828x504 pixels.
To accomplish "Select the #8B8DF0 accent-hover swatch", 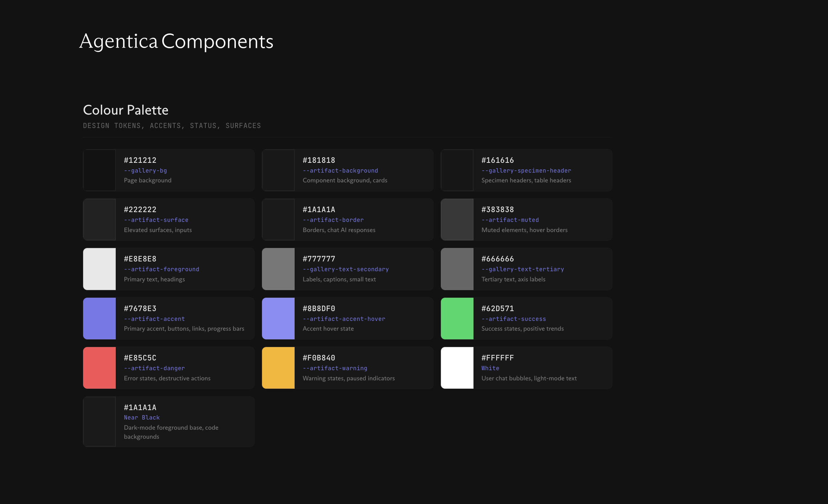I will click(278, 318).
